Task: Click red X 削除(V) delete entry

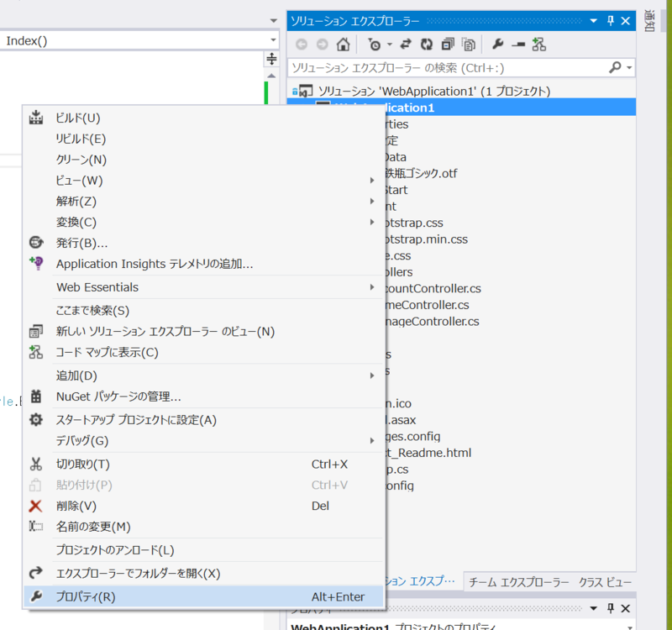Action: 203,506
